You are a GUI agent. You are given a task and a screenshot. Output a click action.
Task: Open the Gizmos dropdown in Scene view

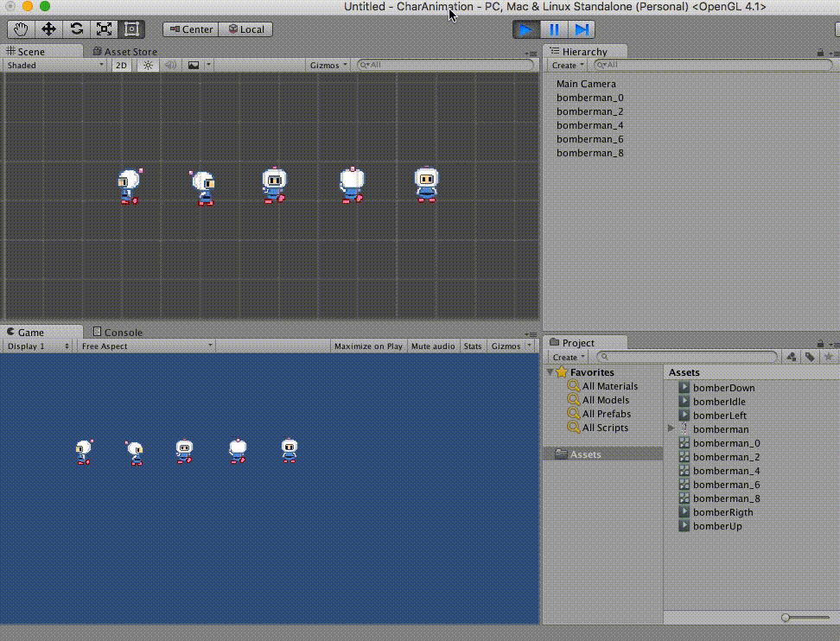coord(328,64)
